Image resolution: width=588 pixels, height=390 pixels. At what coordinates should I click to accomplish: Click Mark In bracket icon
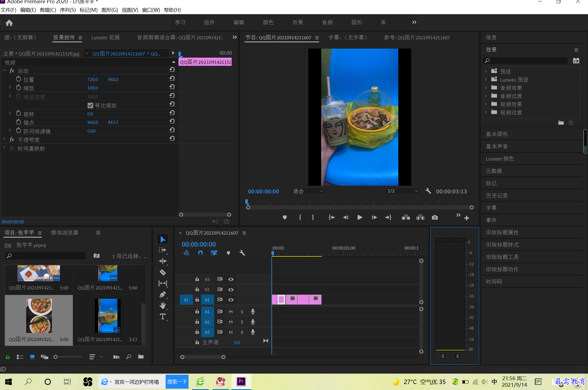pyautogui.click(x=300, y=217)
